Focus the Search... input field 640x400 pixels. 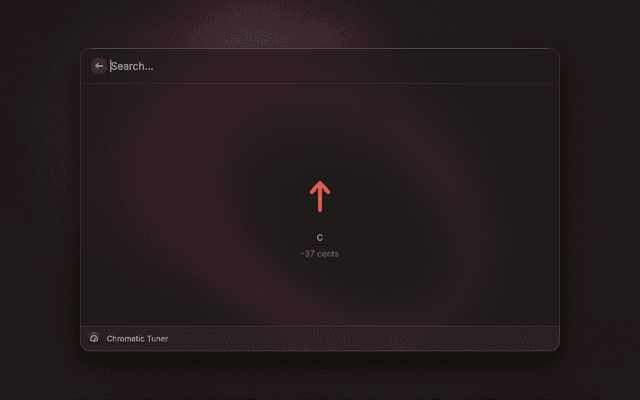coord(331,66)
